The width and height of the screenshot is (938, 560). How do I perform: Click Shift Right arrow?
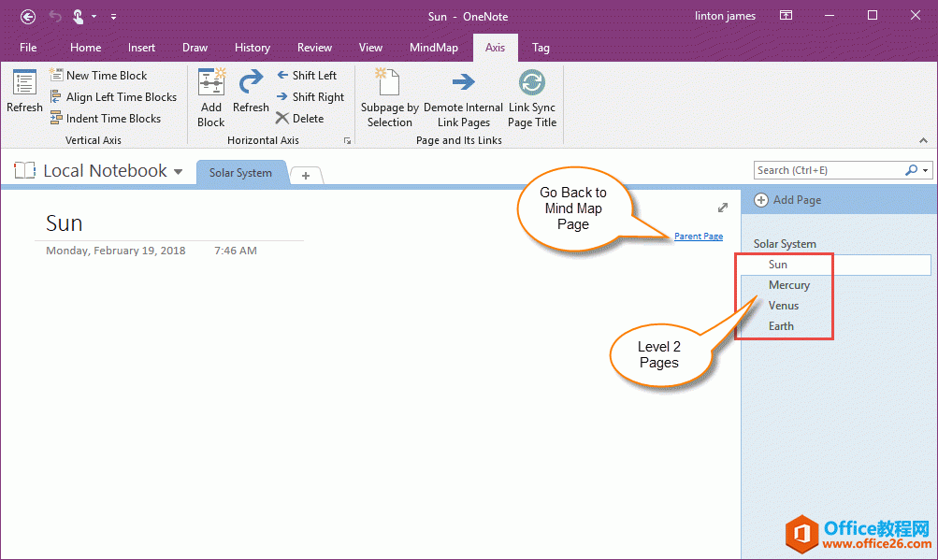coord(282,97)
